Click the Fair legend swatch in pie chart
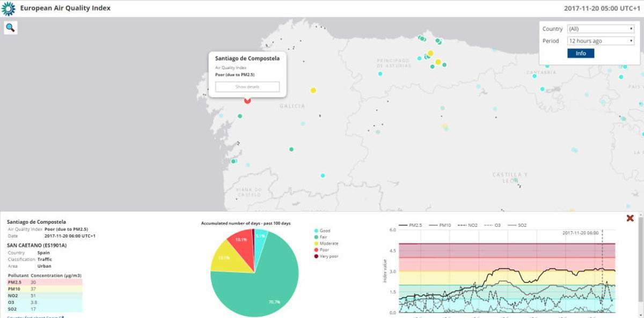Image resolution: width=644 pixels, height=318 pixels. pos(316,237)
